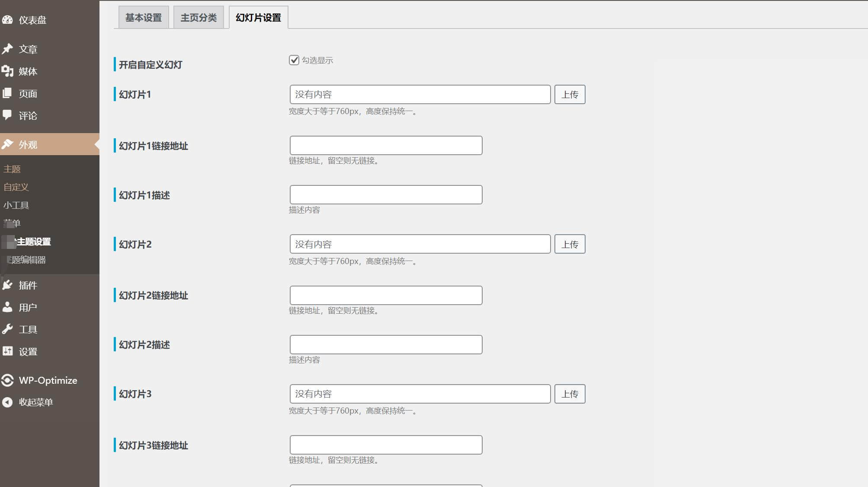Focus the 幻灯片2 image URL field
The height and width of the screenshot is (487, 868).
click(x=420, y=244)
